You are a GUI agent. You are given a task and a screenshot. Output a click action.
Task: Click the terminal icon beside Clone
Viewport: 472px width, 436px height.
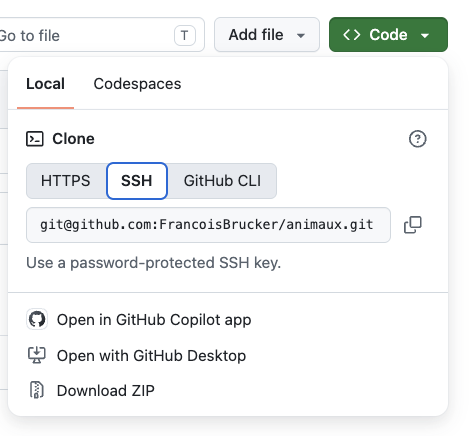click(x=35, y=139)
